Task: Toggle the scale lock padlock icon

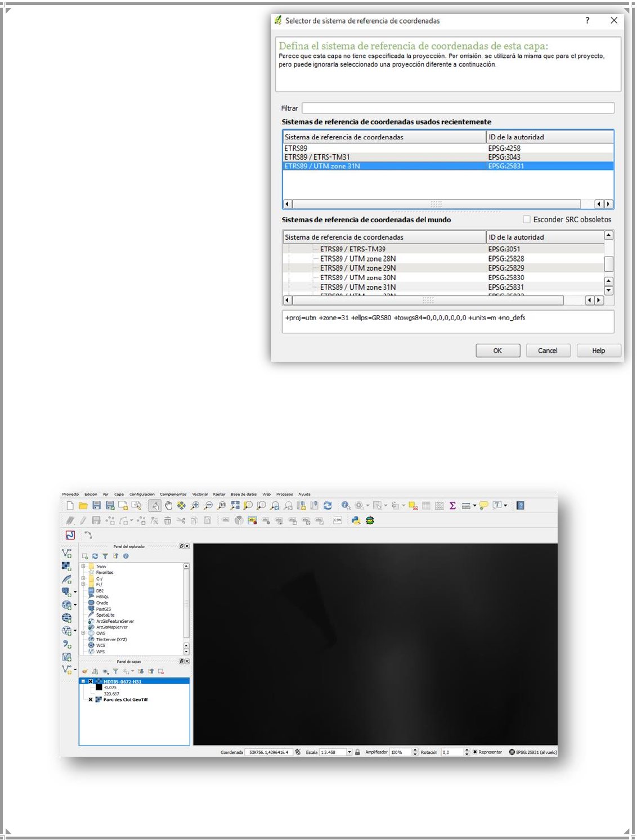Action: pos(357,752)
